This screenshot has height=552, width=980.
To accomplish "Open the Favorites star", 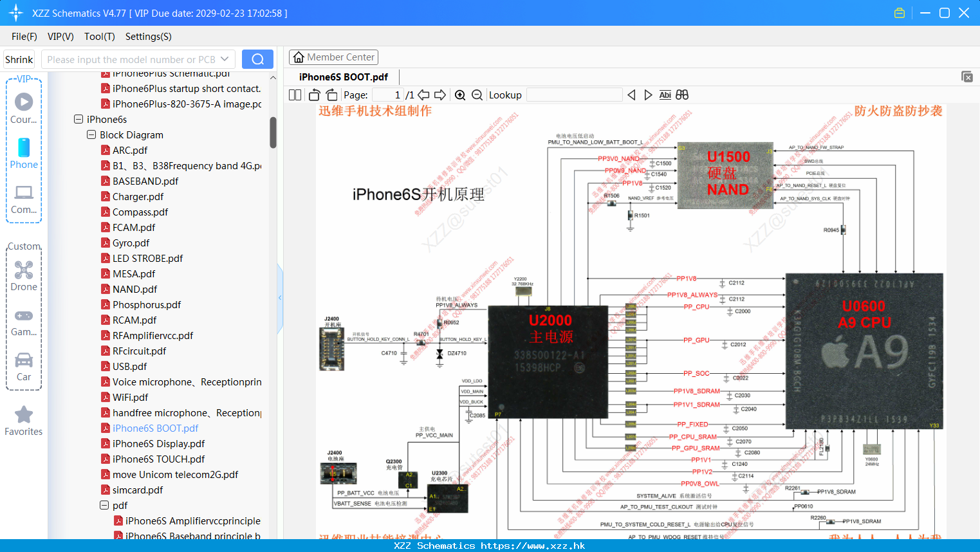I will [24, 421].
